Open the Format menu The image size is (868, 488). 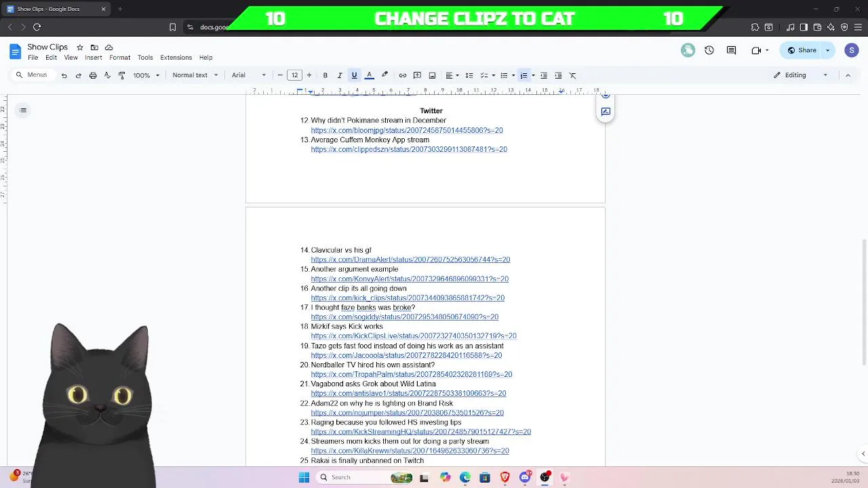tap(119, 58)
